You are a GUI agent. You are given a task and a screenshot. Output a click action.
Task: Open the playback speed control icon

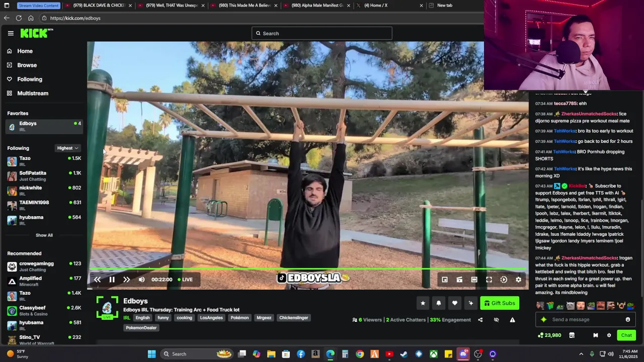[x=504, y=280]
